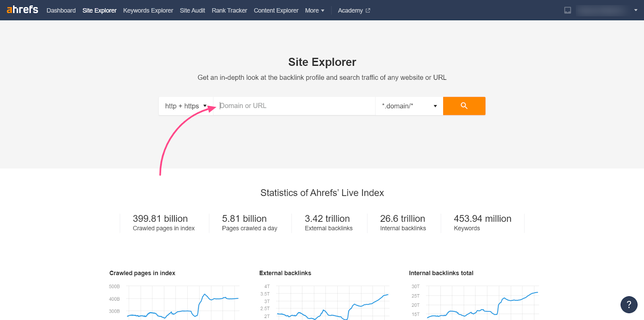Switch to Site Audit
This screenshot has height=320, width=644.
(x=192, y=10)
